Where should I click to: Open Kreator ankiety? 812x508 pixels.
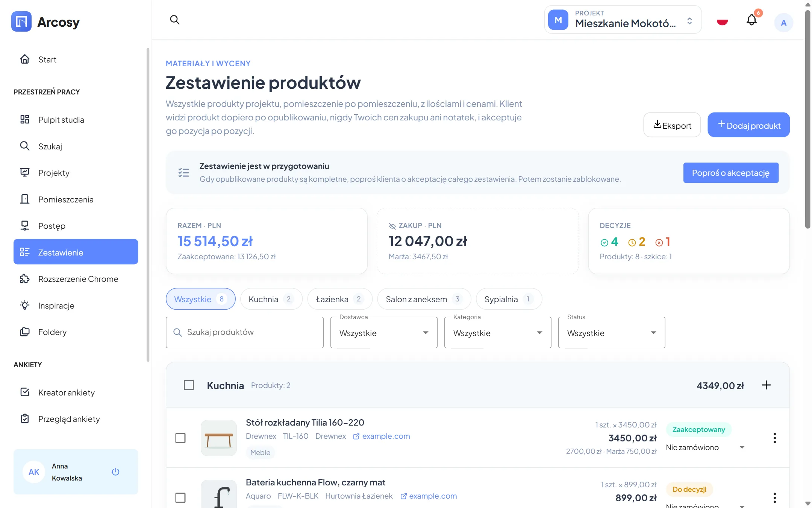click(x=76, y=392)
